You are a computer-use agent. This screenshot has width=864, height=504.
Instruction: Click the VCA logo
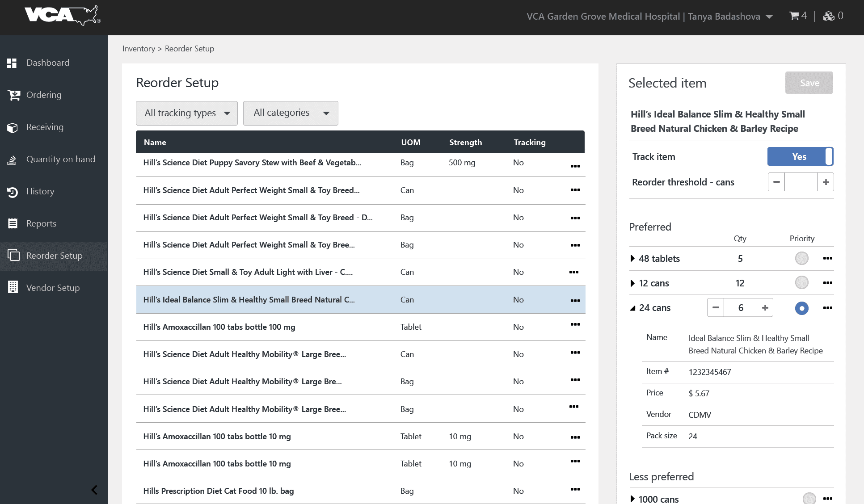tap(62, 16)
